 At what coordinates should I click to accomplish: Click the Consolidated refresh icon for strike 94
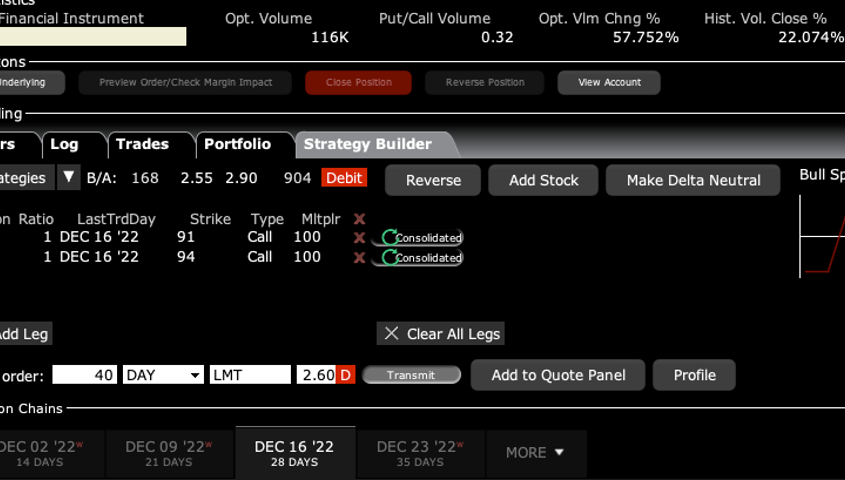coord(389,258)
